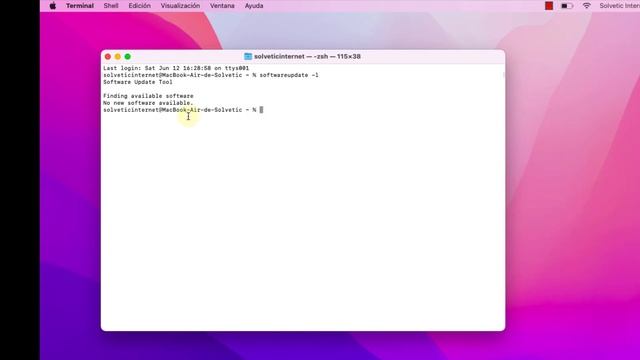
Task: Open the Edición menu
Action: click(140, 6)
